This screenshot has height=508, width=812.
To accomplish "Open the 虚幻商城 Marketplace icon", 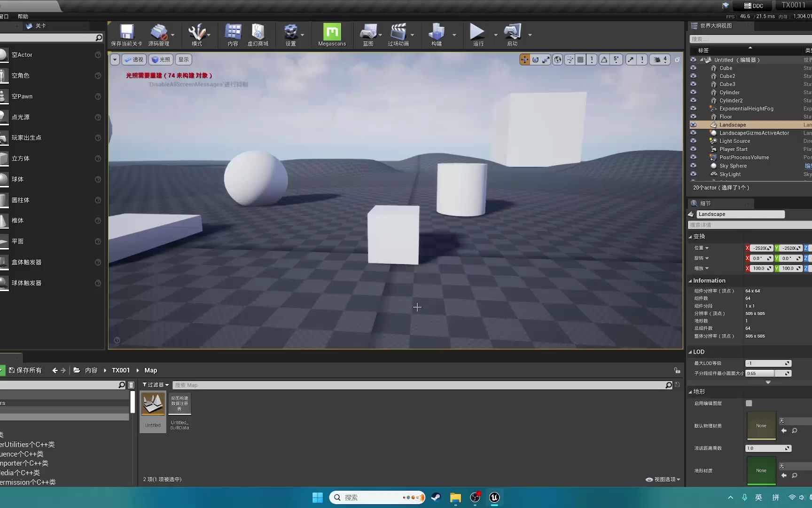I will pyautogui.click(x=258, y=34).
